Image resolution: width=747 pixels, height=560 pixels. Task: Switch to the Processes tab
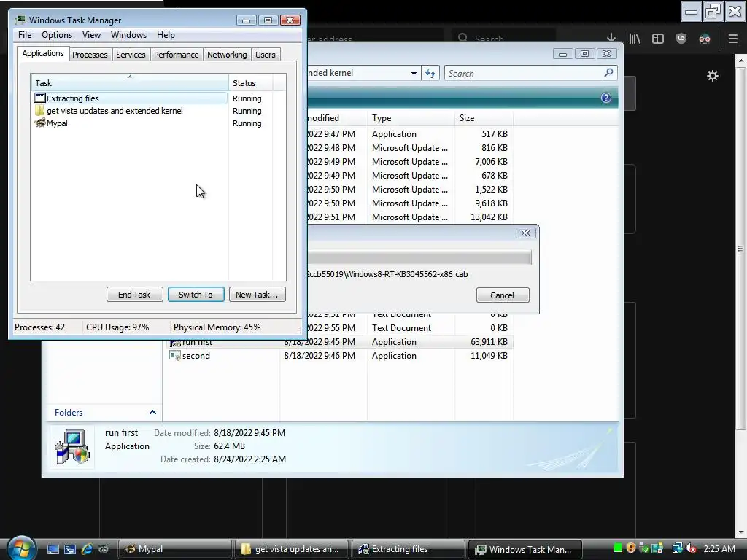click(90, 55)
